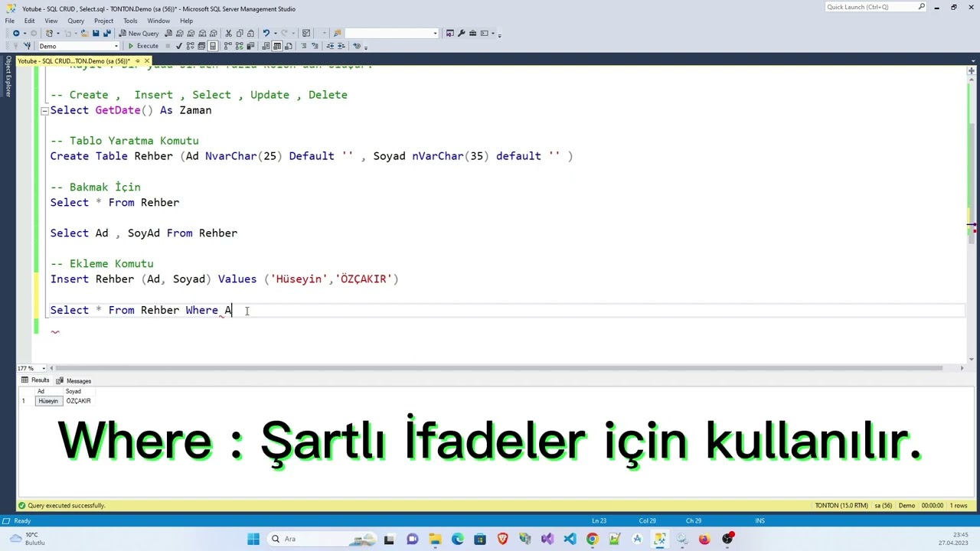Open the Help menu
The width and height of the screenshot is (980, 551).
186,21
